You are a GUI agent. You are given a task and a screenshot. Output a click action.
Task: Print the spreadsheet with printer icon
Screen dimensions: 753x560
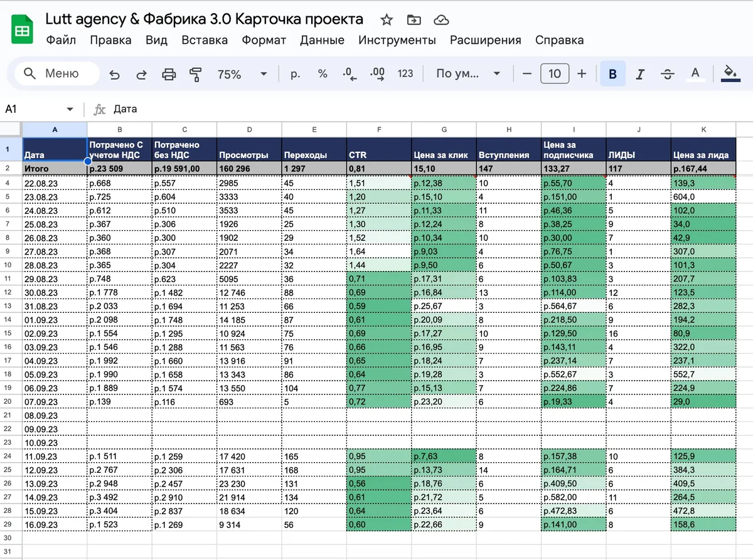pos(169,74)
